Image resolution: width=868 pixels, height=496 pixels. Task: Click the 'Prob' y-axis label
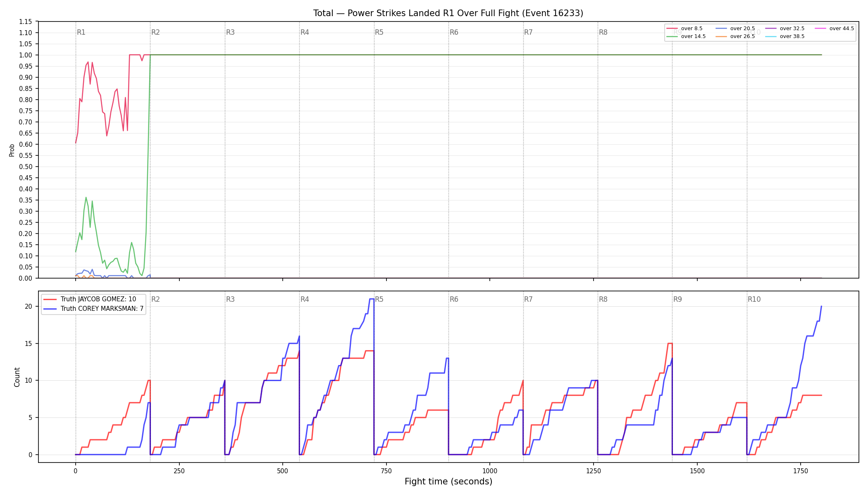[12, 150]
